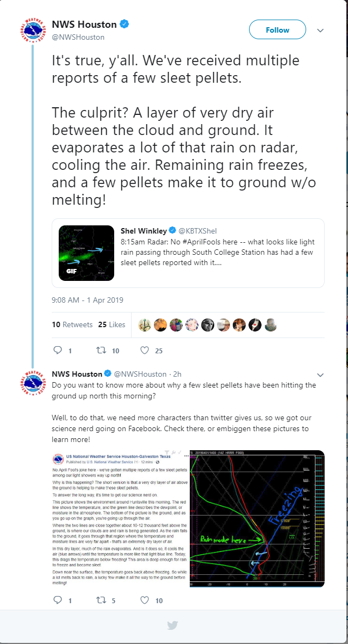Reply to the main sleet pellets tweet
Viewport: 348px width, 644px height.
[59, 351]
